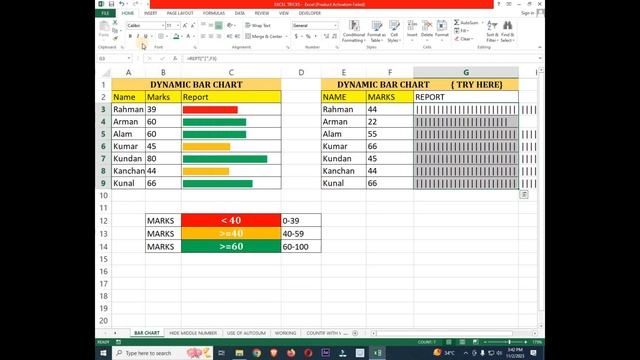The width and height of the screenshot is (640, 360).
Task: Increase indent in Alignment group
Action: click(x=238, y=36)
